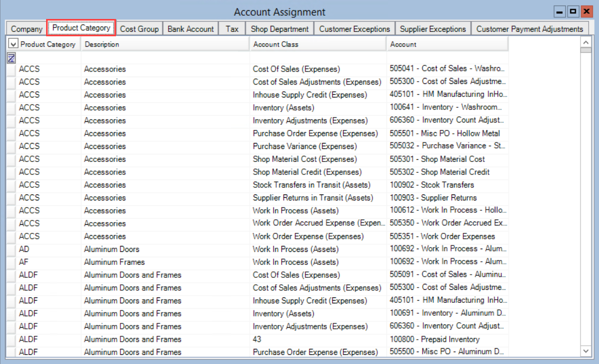The width and height of the screenshot is (599, 364).
Task: Select '505302 - Shop Material Credit' cell
Action: 447,172
